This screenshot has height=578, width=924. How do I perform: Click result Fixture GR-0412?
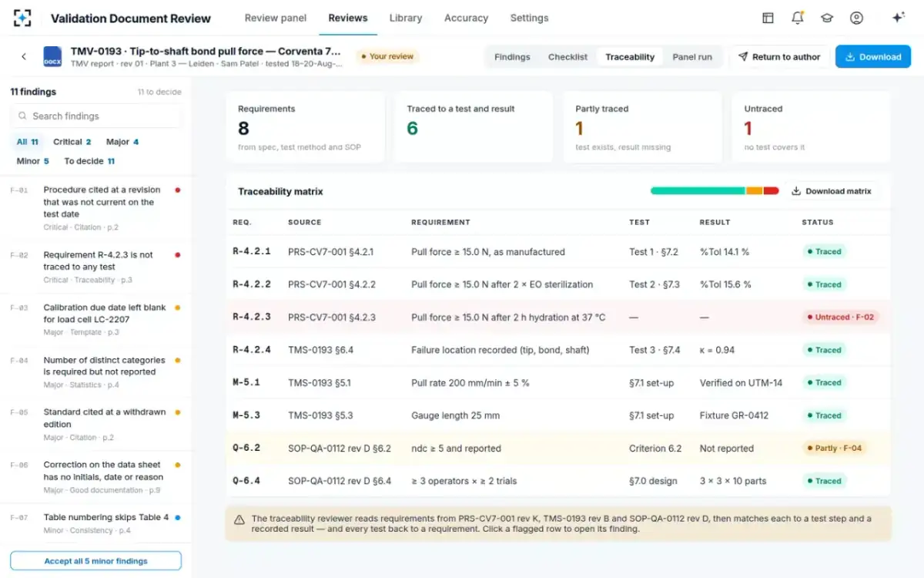(x=734, y=415)
